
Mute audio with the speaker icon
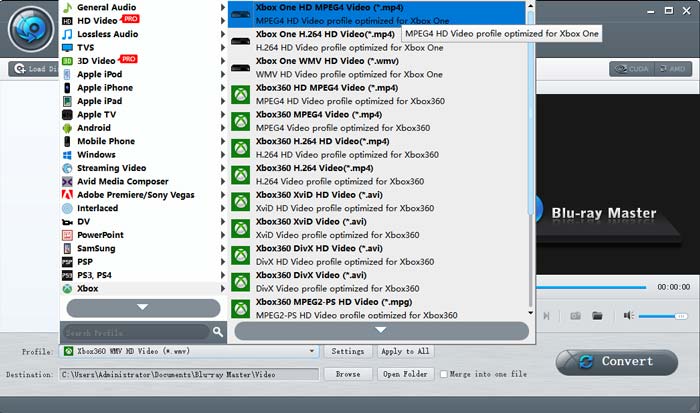point(629,316)
